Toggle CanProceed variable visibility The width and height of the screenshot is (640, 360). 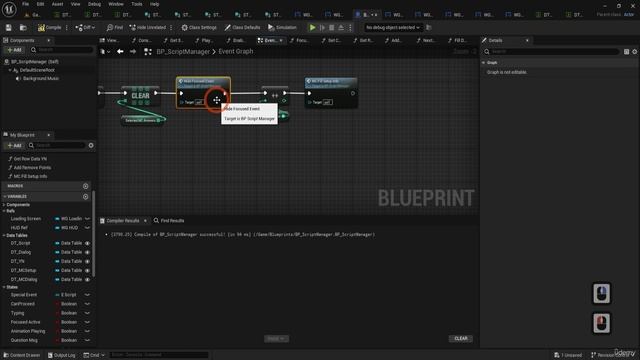pos(87,304)
